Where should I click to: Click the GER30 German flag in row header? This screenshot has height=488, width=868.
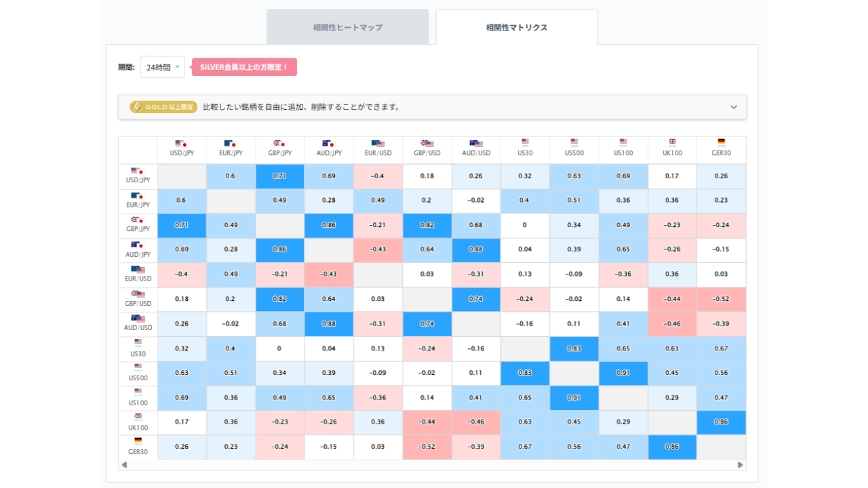point(138,441)
